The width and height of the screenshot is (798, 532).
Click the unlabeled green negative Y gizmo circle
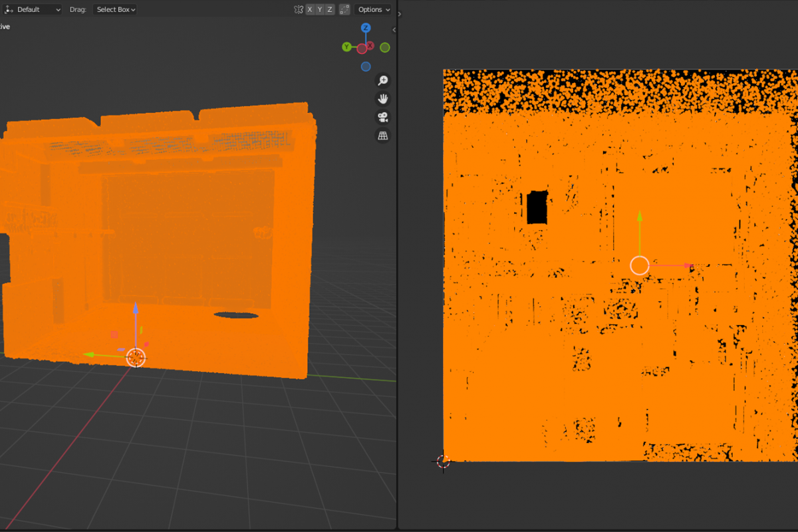(x=384, y=47)
